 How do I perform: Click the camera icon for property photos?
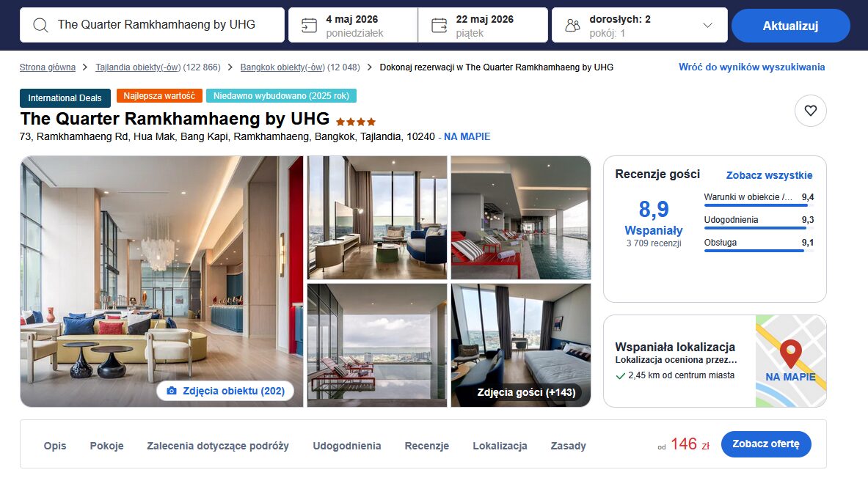click(x=172, y=391)
